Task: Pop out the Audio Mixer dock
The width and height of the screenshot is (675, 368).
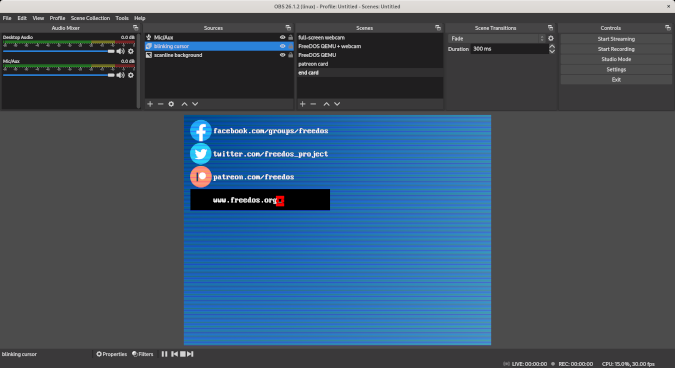Action: 136,28
